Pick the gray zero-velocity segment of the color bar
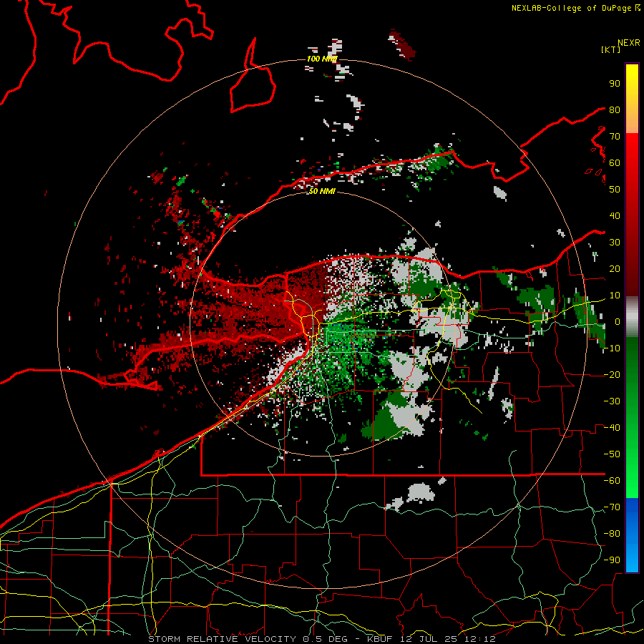 pyautogui.click(x=632, y=317)
